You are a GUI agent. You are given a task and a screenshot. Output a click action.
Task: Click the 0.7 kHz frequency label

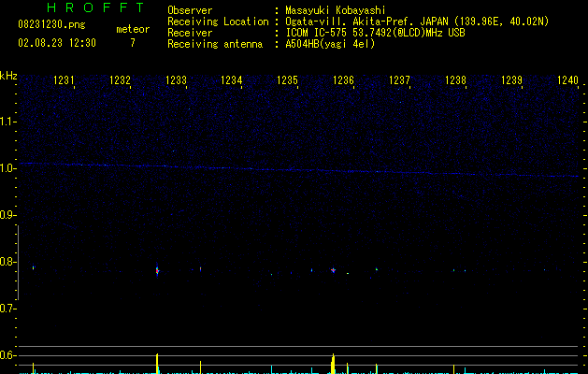point(7,309)
